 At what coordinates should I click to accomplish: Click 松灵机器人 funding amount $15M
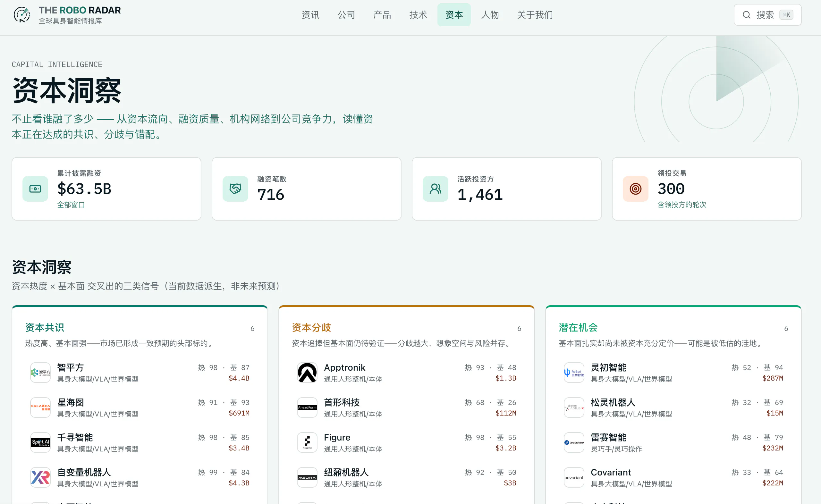(775, 413)
